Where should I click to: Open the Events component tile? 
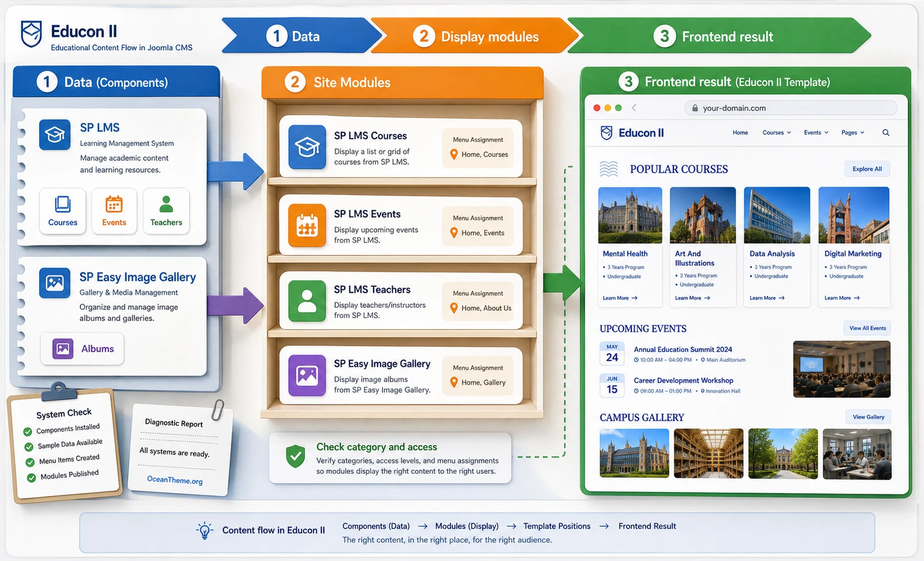click(114, 211)
